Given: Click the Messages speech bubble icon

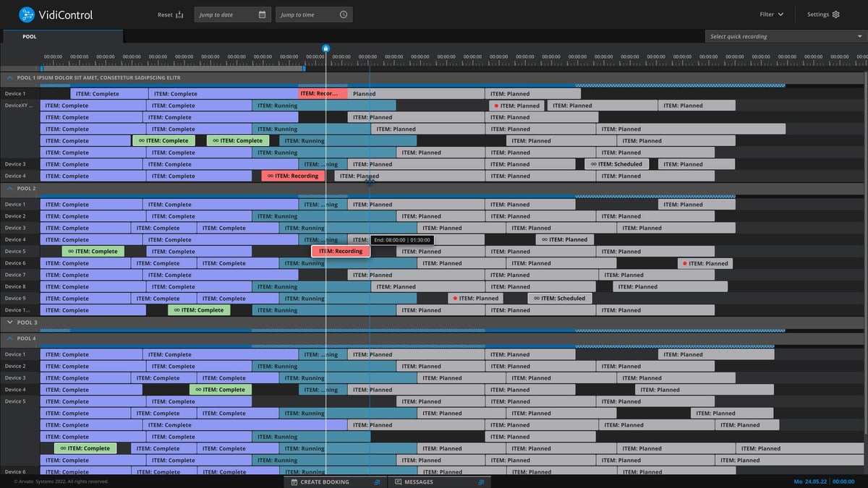Looking at the screenshot, I should [398, 481].
